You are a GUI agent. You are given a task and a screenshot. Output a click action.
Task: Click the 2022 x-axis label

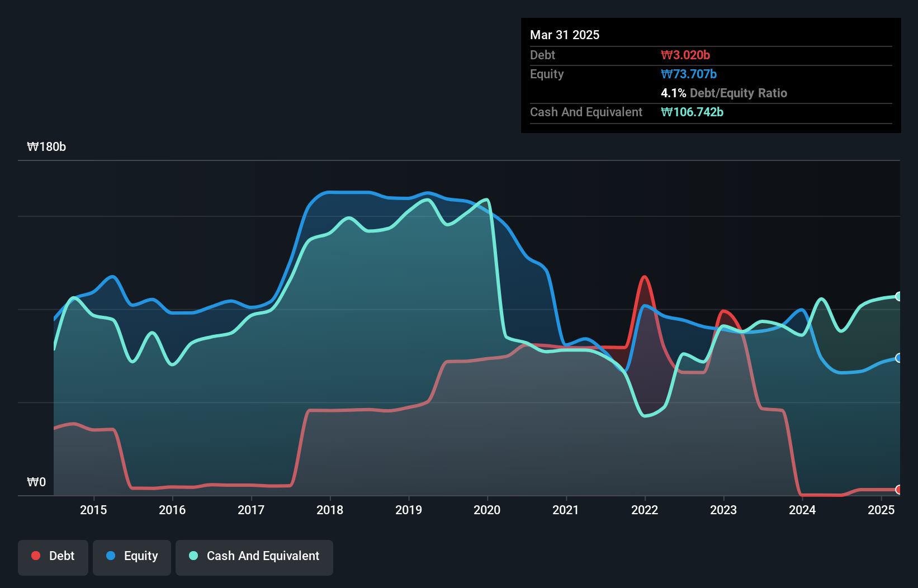click(x=645, y=510)
